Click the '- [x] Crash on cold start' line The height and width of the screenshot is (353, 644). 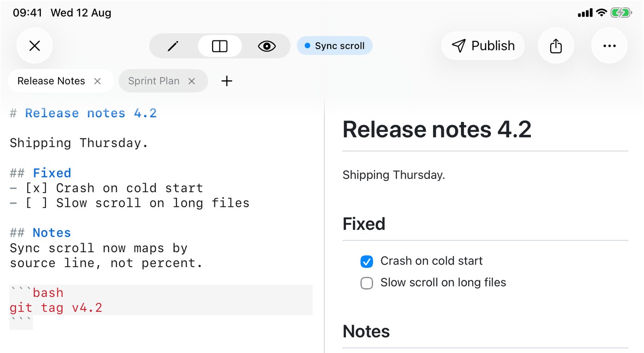pyautogui.click(x=106, y=188)
